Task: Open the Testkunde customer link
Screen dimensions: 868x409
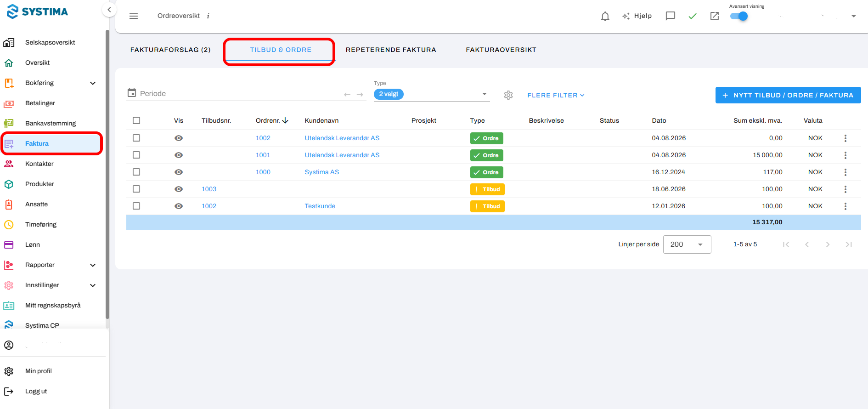Action: click(x=320, y=206)
